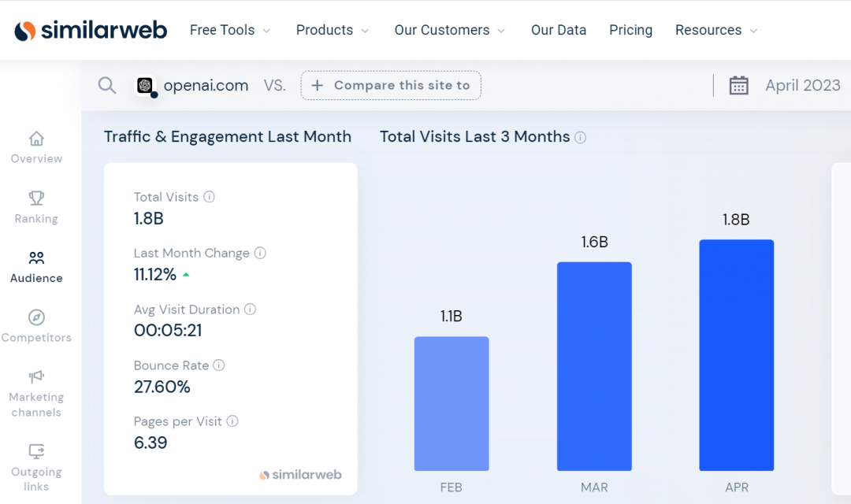This screenshot has height=504, width=851.
Task: Click the Compare this site to button
Action: click(x=391, y=85)
